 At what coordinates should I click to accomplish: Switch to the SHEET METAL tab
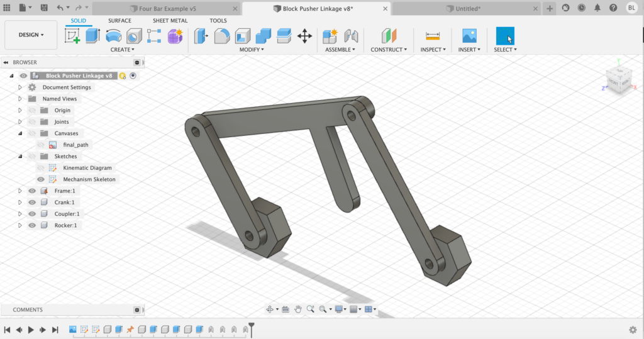pos(170,21)
